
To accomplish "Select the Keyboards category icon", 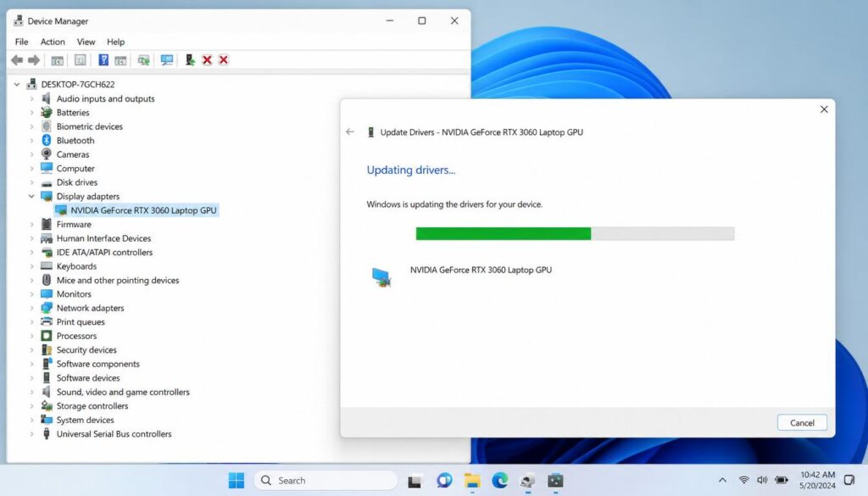I will pos(47,265).
